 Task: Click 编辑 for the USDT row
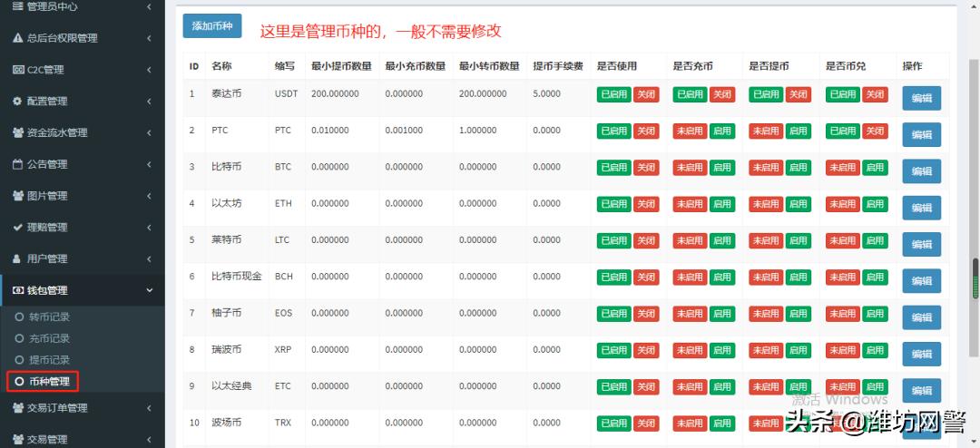[921, 98]
